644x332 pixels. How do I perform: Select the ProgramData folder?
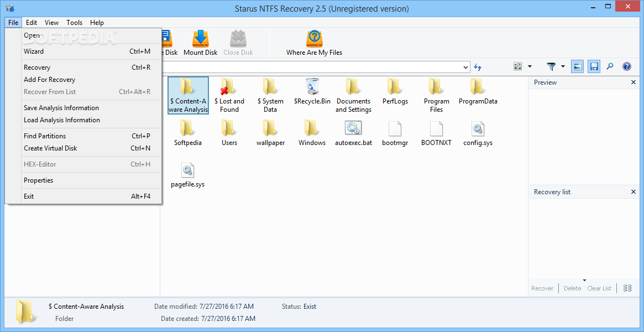(x=478, y=91)
